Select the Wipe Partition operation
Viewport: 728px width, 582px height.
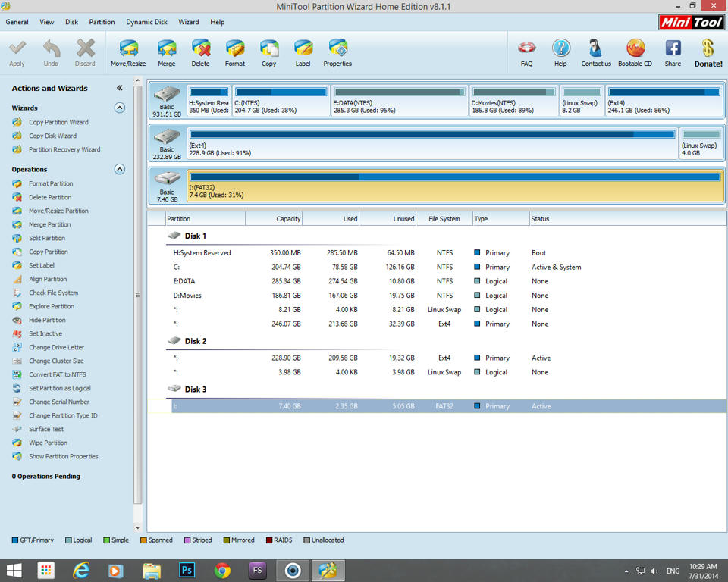[x=48, y=443]
